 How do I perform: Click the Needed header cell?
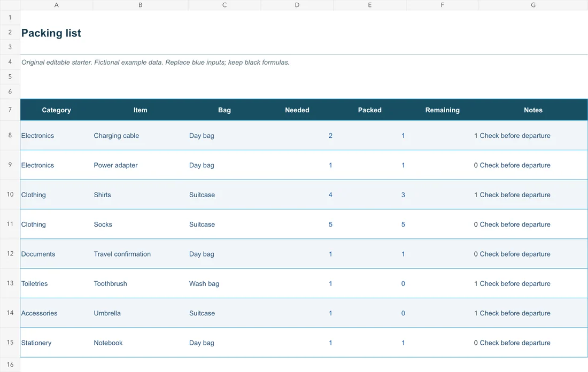[x=297, y=110]
